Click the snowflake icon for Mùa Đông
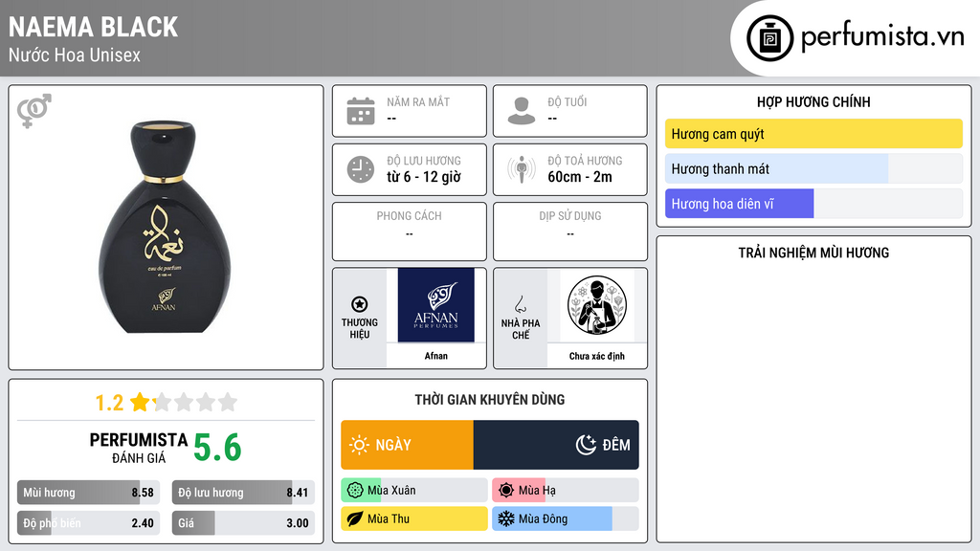The width and height of the screenshot is (980, 551). [505, 518]
